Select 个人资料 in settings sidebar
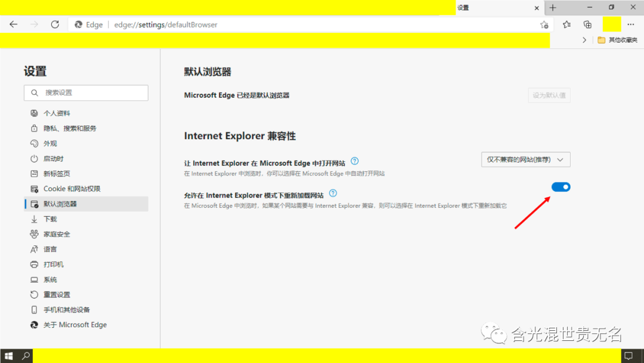Viewport: 644px width, 363px height. [57, 113]
